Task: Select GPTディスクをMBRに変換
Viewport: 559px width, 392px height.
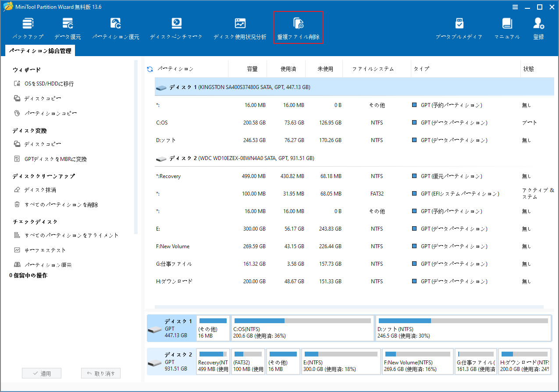Action: click(50, 159)
